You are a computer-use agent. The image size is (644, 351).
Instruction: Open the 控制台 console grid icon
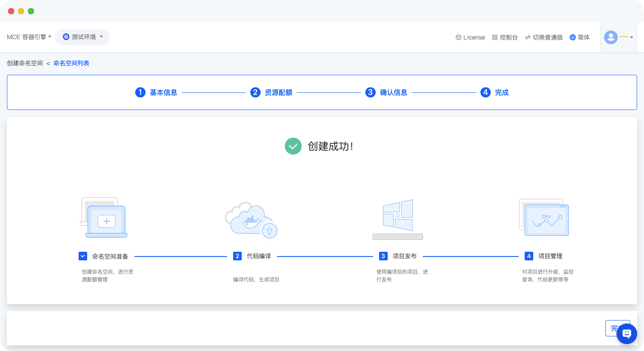point(495,37)
